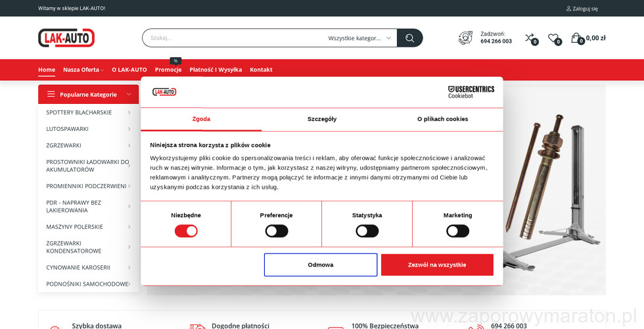Open the O LAK-AUTO menu item
The image size is (644, 329).
pos(129,70)
